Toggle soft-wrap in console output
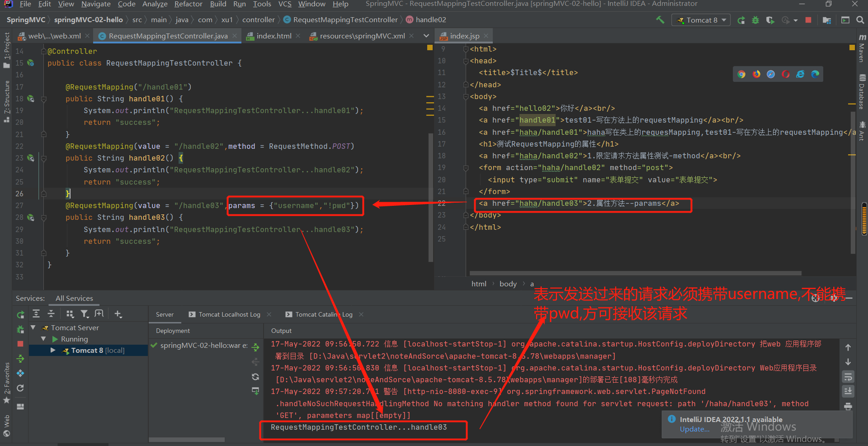Screen dimensions: 868x446 point(848,376)
